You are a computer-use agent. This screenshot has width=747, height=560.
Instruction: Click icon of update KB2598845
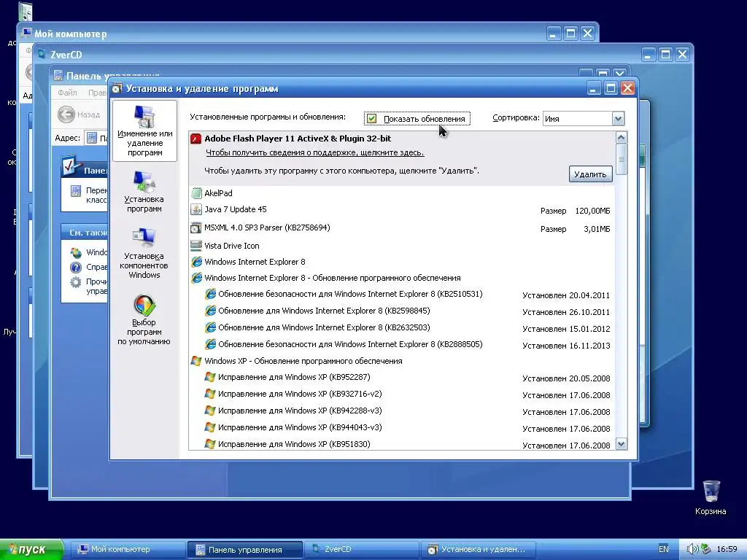pyautogui.click(x=210, y=311)
